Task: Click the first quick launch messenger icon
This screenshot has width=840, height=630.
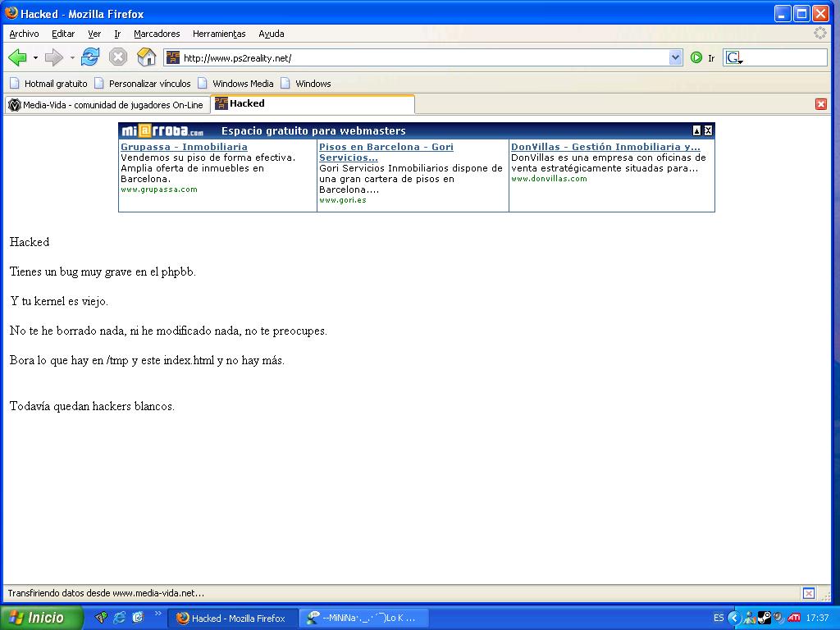Action: 101,618
